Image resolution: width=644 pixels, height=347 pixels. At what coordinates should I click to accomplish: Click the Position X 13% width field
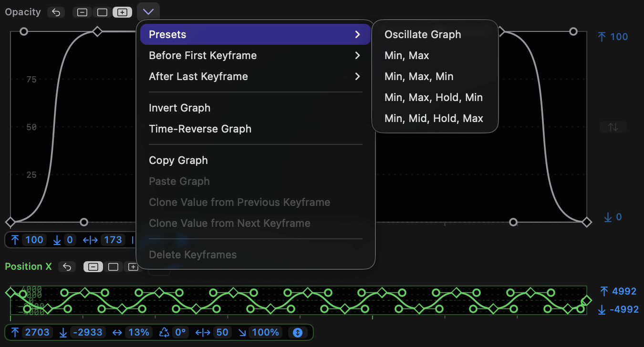(139, 332)
